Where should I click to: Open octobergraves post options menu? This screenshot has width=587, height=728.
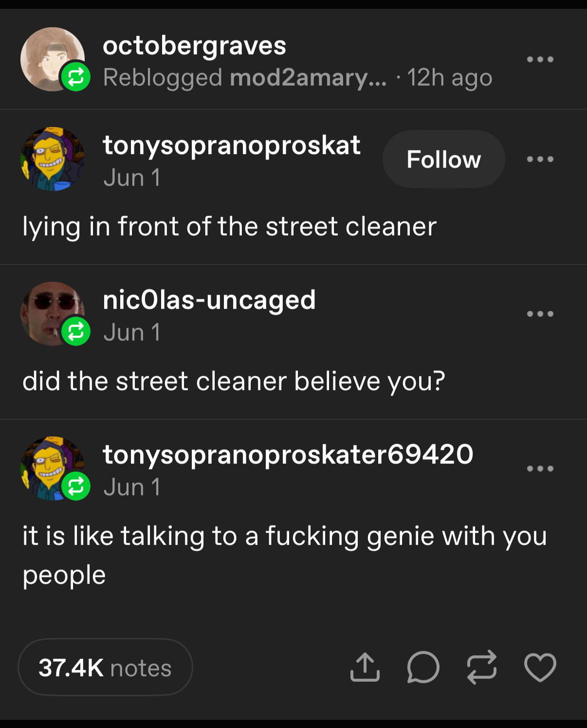(x=540, y=59)
